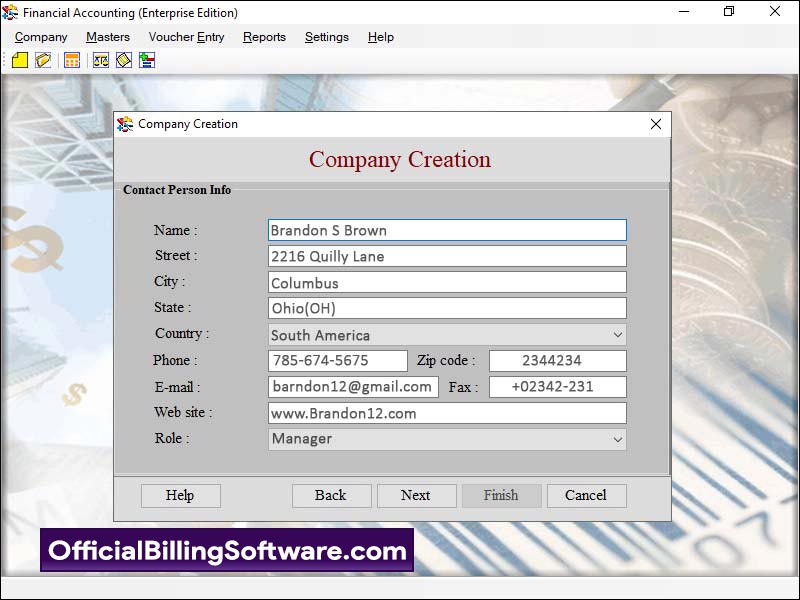This screenshot has width=800, height=600.
Task: Click the plus-minus calculator toolbar icon
Action: (x=147, y=61)
